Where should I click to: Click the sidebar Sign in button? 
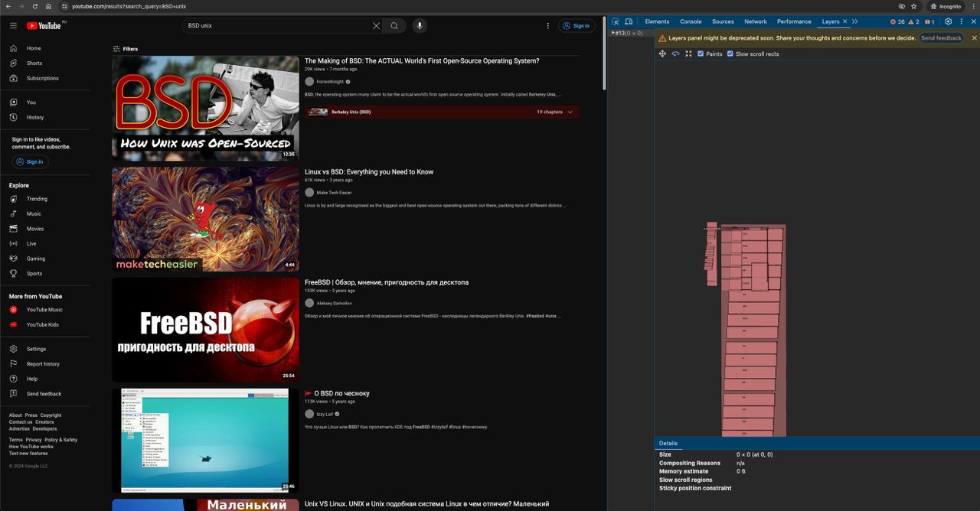point(30,161)
